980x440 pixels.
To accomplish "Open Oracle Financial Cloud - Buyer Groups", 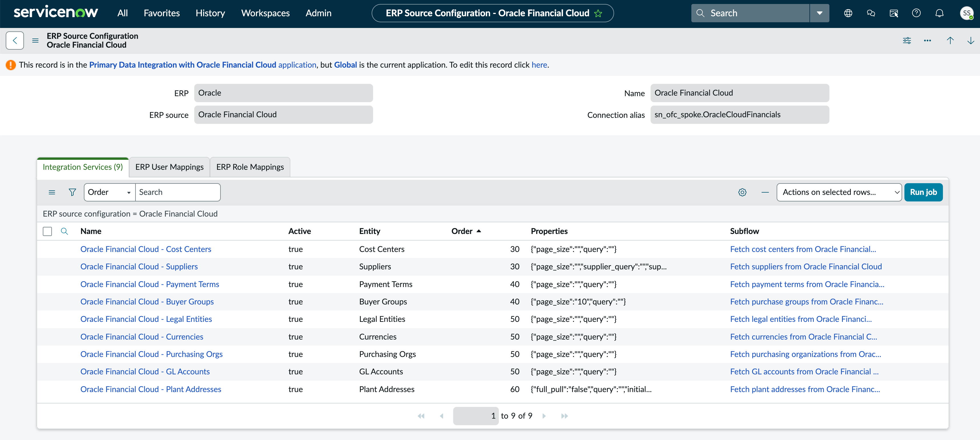I will coord(147,301).
